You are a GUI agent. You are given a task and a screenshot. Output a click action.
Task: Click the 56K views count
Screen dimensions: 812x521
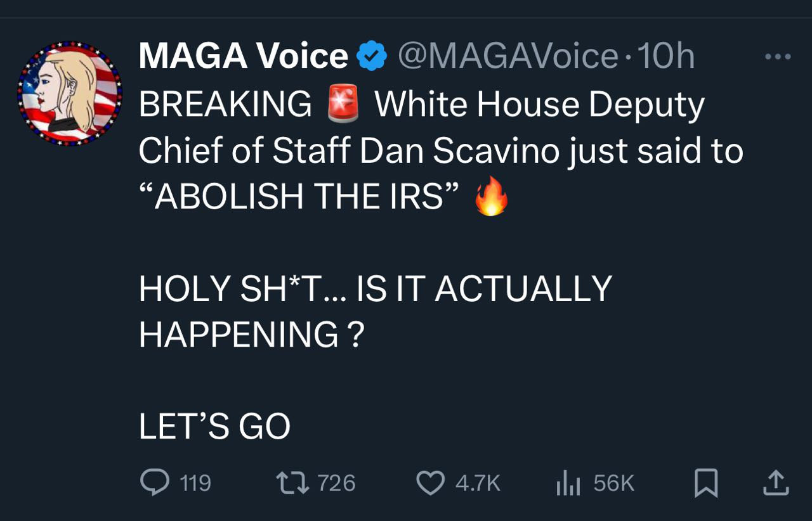[613, 484]
